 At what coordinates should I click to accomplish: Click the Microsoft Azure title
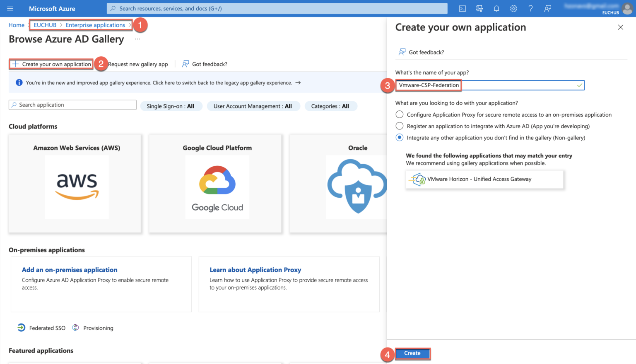[52, 9]
